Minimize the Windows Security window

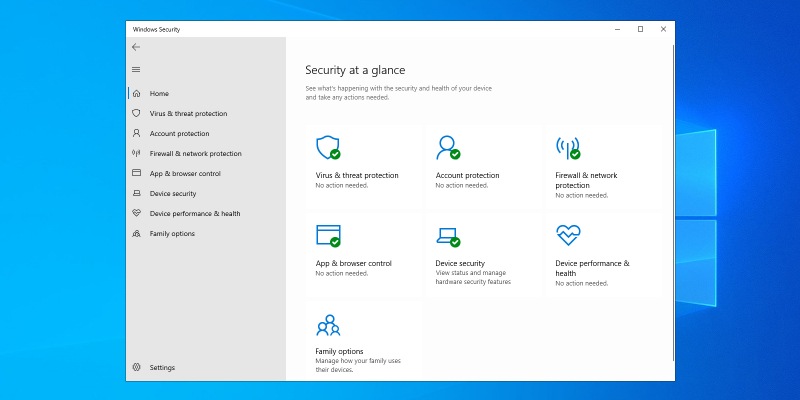(617, 29)
